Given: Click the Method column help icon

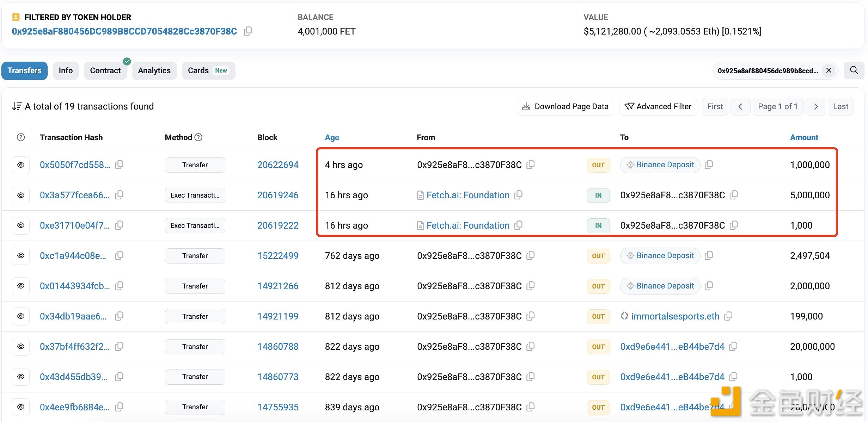Looking at the screenshot, I should 198,137.
